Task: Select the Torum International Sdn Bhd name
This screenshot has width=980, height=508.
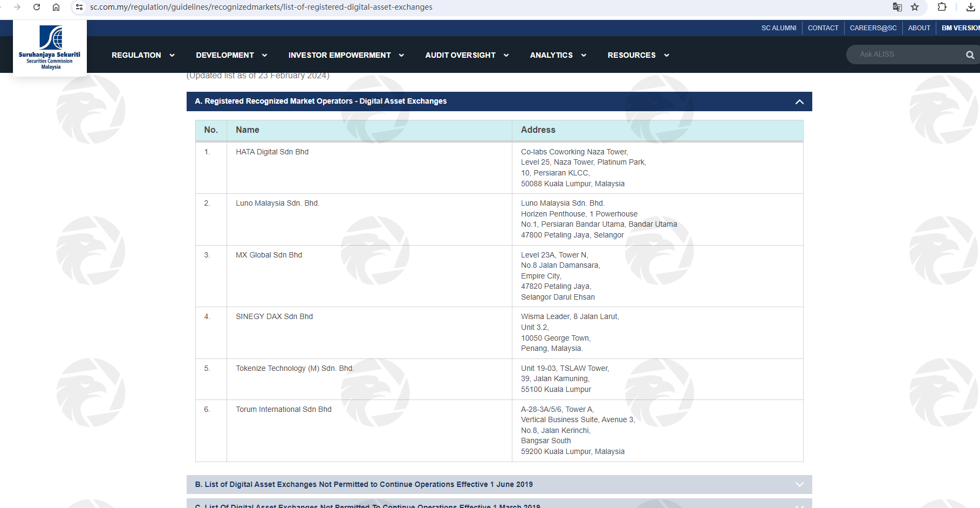Action: point(284,409)
